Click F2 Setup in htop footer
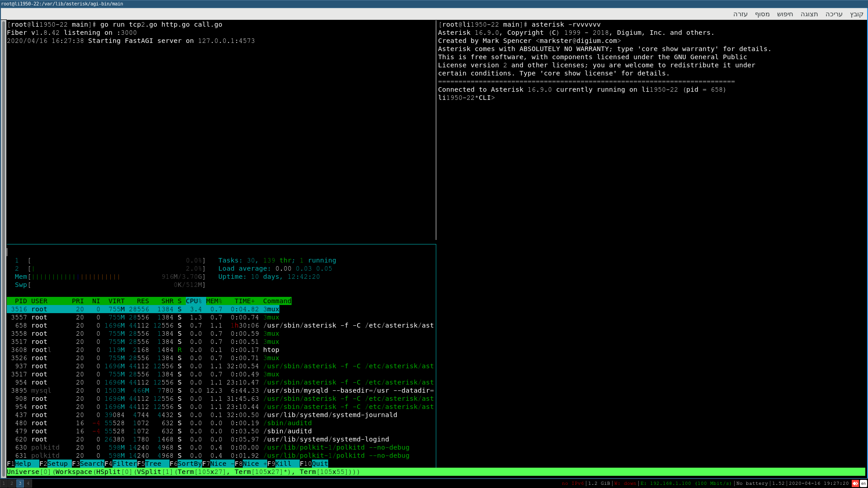868x488 pixels. [56, 464]
